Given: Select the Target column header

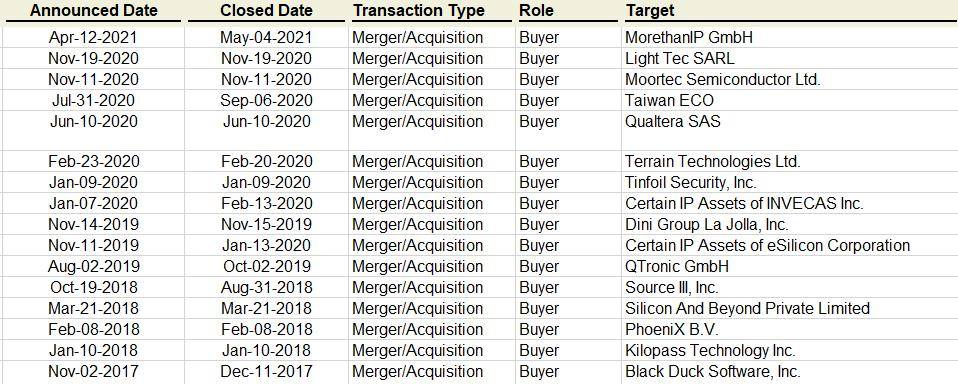Looking at the screenshot, I should [x=649, y=10].
